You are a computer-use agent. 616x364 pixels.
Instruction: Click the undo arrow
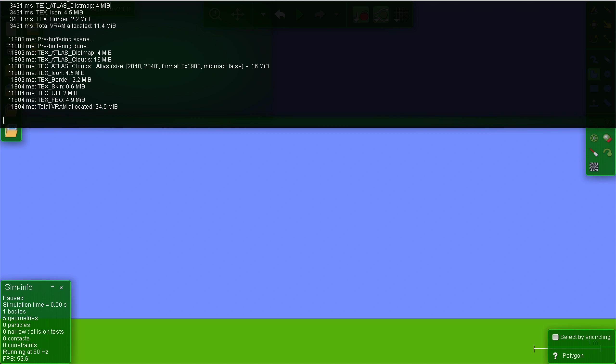pyautogui.click(x=280, y=15)
